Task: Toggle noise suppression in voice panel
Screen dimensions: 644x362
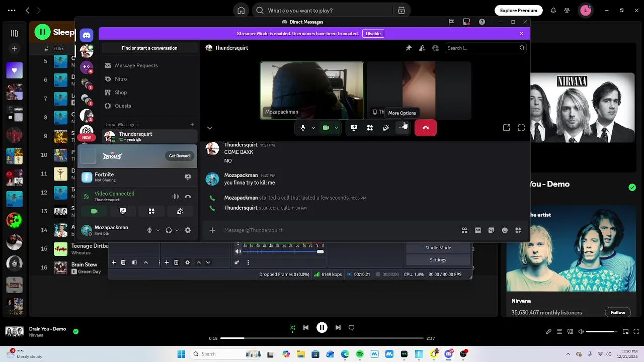Action: click(x=176, y=197)
